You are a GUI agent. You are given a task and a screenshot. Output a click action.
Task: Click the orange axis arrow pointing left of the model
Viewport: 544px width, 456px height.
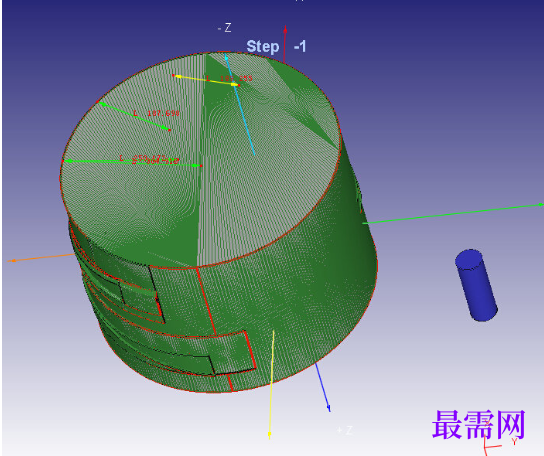point(41,258)
